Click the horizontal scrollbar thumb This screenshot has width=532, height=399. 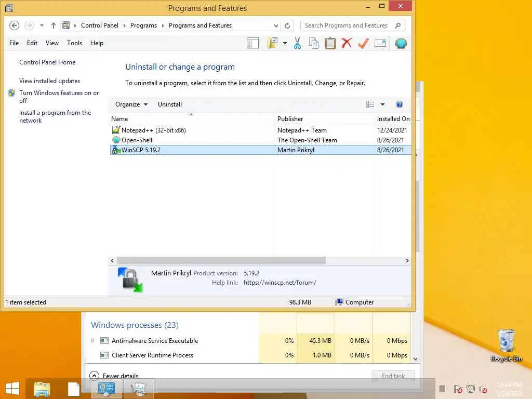point(221,261)
